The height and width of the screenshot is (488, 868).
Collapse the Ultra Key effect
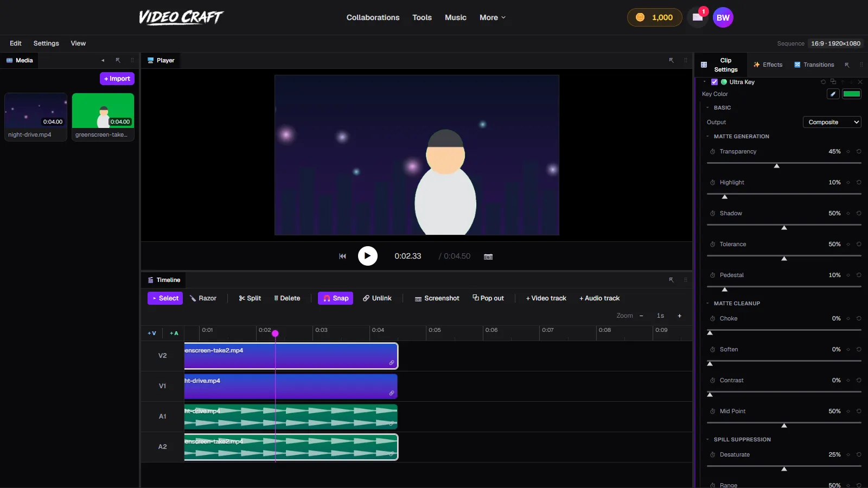pos(705,82)
